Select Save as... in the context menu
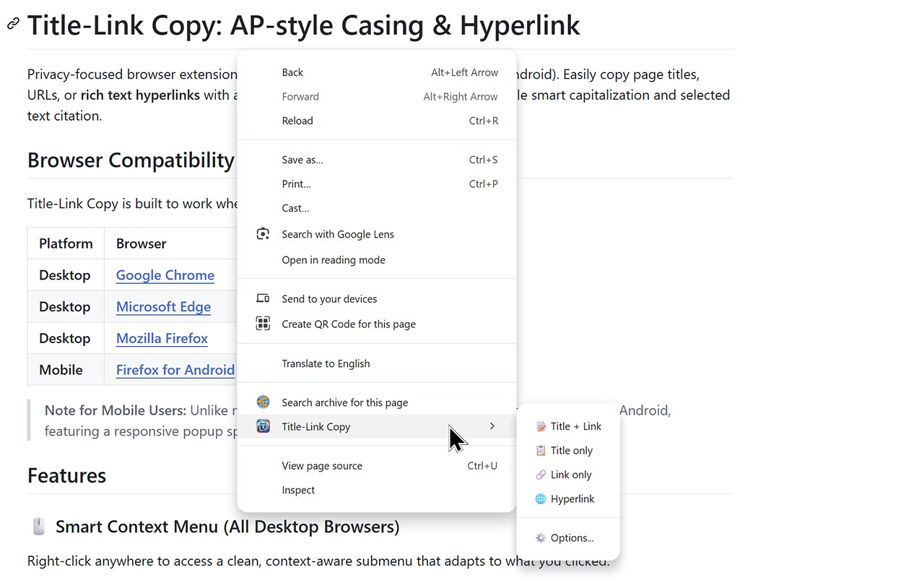The image size is (924, 578). 377,160
